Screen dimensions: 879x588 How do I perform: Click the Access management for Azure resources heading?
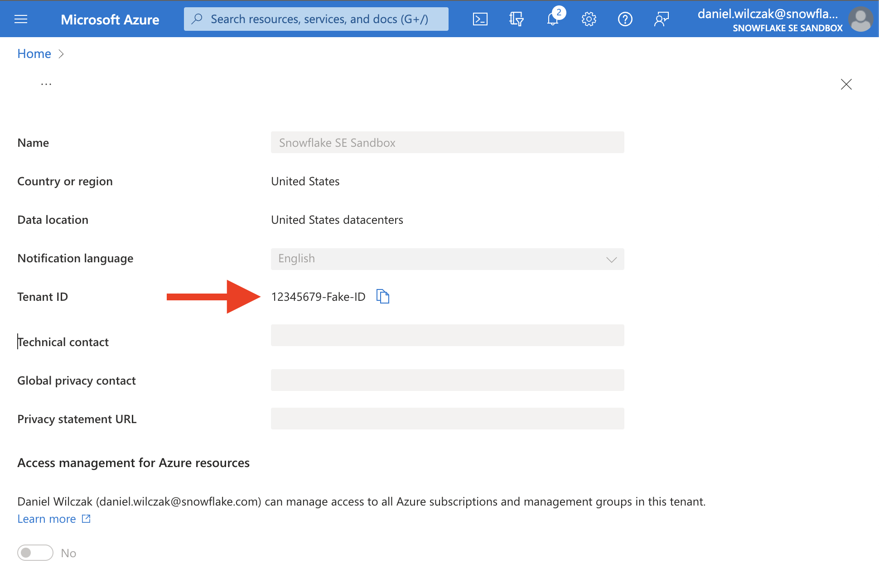point(133,463)
